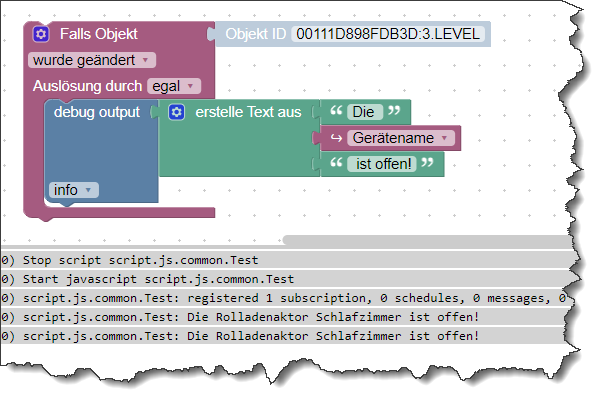Click the "erstelle Text aus" block label
Image resolution: width=606 pixels, height=405 pixels.
click(x=247, y=113)
